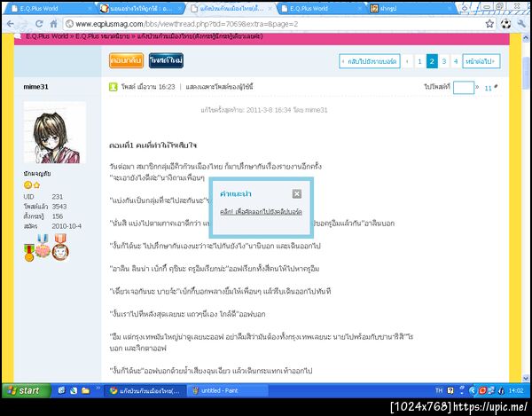The image size is (532, 416).
Task: Expand hidden system tray icons arrow
Action: [472, 390]
